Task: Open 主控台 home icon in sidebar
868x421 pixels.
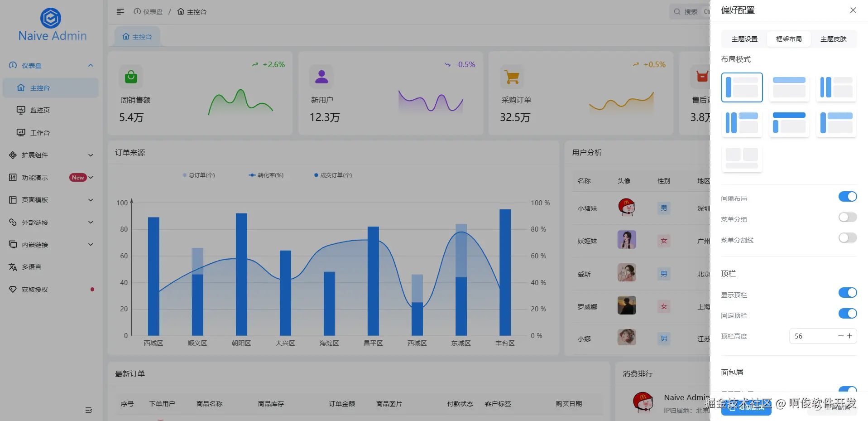Action: point(21,87)
